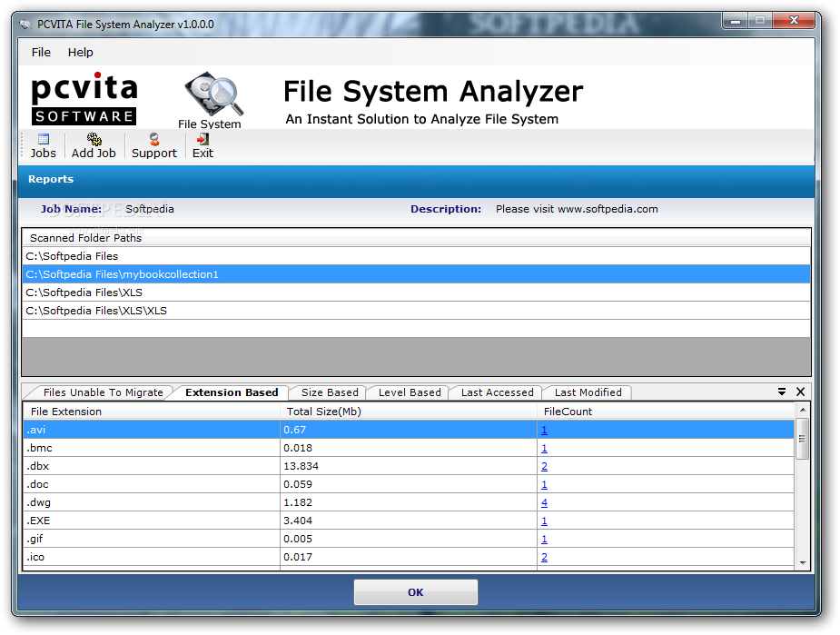Switch to Files Unable To Migrate tab
Viewport: 840px width, 635px height.
click(103, 392)
